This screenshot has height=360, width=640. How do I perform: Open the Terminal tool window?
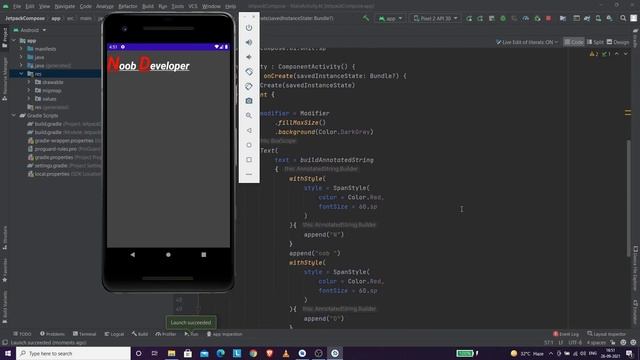point(84,334)
